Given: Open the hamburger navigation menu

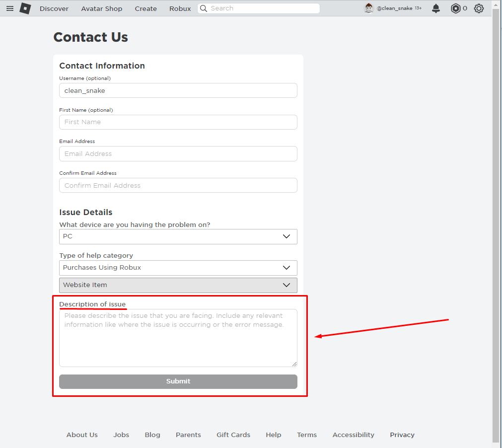Looking at the screenshot, I should pos(10,8).
